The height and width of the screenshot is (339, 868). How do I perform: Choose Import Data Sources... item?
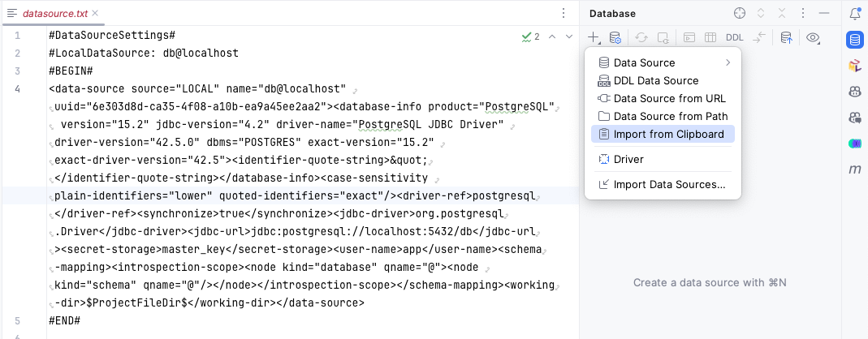663,184
